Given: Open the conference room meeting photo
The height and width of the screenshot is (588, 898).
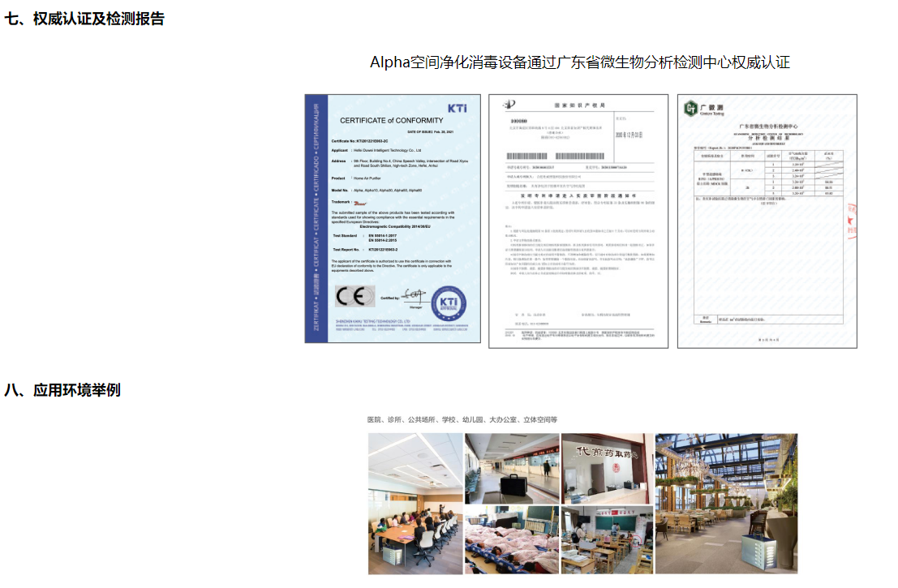Looking at the screenshot, I should point(415,504).
